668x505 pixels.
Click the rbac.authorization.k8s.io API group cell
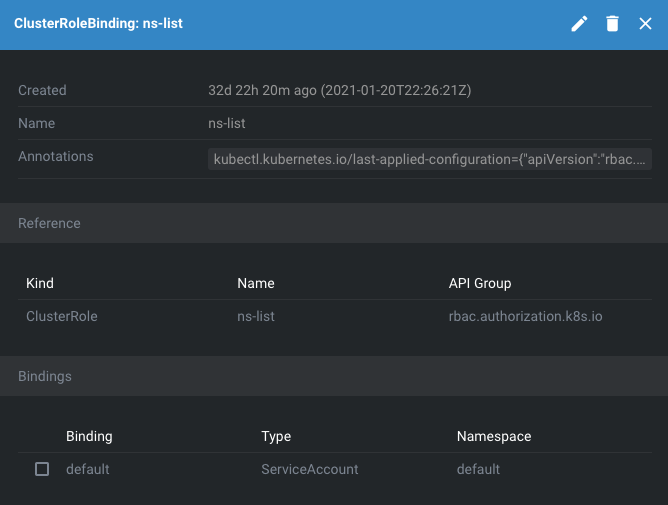pyautogui.click(x=525, y=316)
